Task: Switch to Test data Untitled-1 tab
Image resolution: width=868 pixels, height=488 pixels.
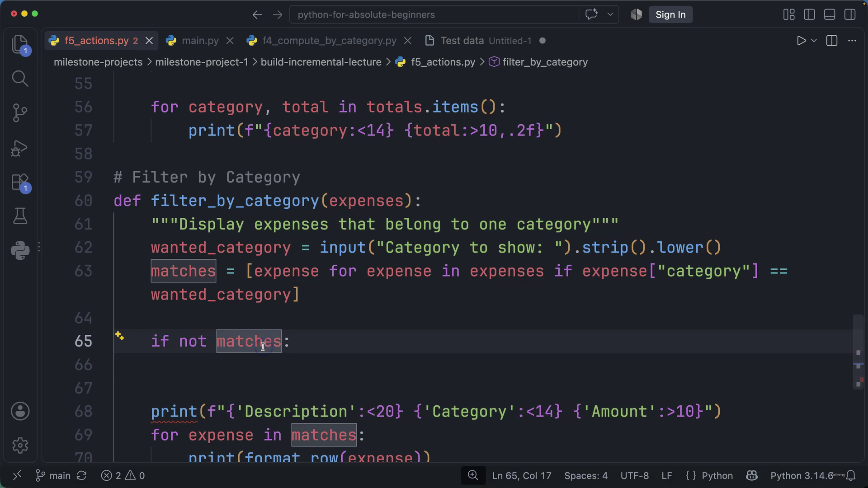Action: tap(486, 41)
